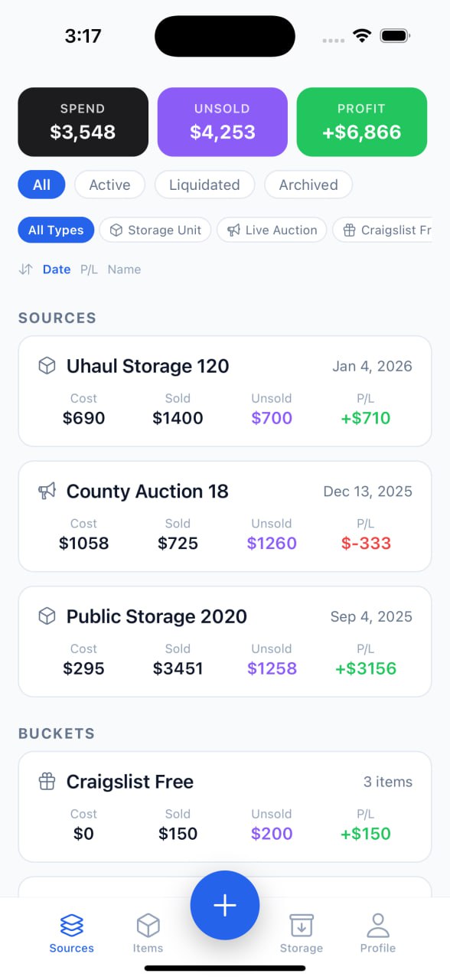Viewport: 450px width, 980px height.
Task: Sort sources by P/L
Action: tap(89, 269)
